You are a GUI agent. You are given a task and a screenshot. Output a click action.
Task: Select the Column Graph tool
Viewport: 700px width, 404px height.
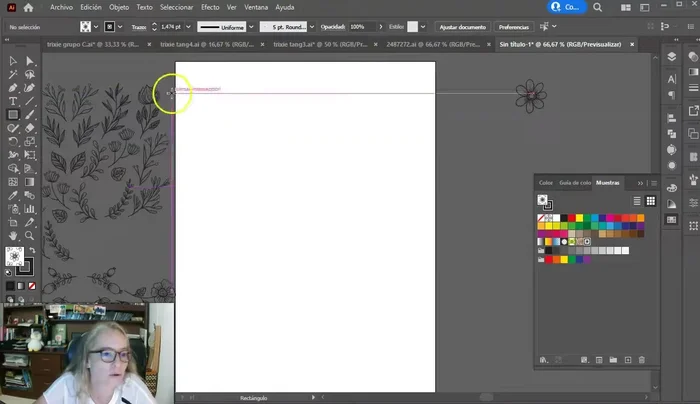pos(29,208)
